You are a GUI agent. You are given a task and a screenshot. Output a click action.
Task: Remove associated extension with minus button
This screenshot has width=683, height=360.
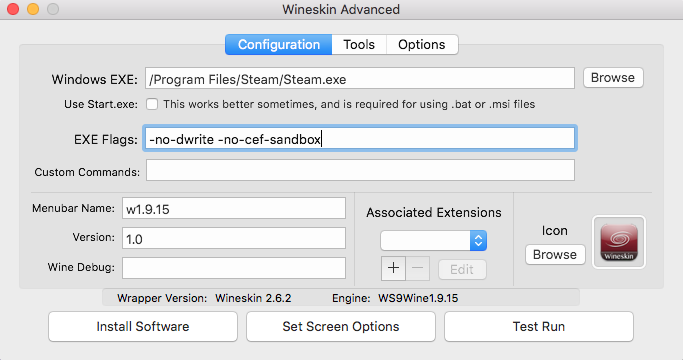click(417, 268)
